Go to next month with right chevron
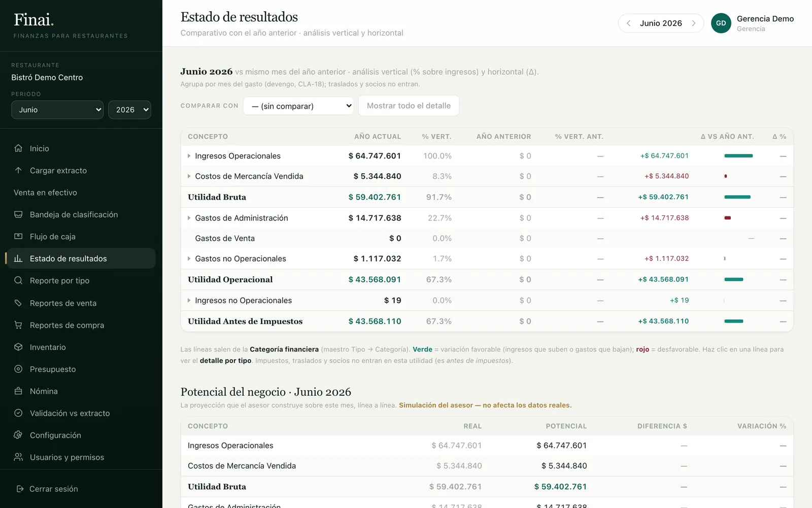Screen dimensions: 812x508 tap(693, 23)
